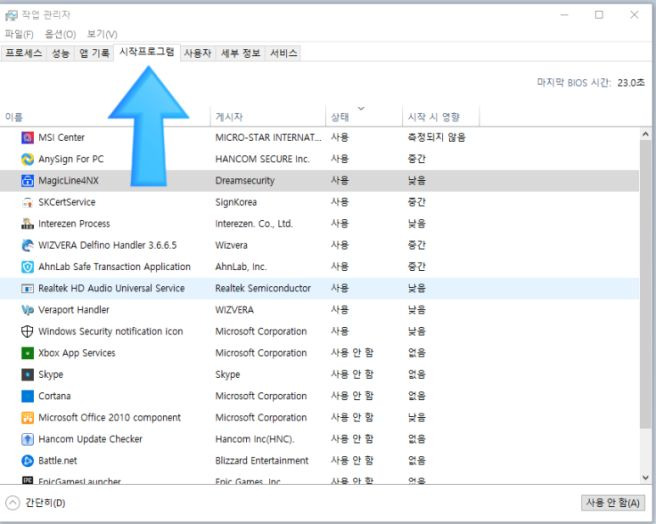
Task: Click the MSI Center app icon
Action: (x=27, y=137)
